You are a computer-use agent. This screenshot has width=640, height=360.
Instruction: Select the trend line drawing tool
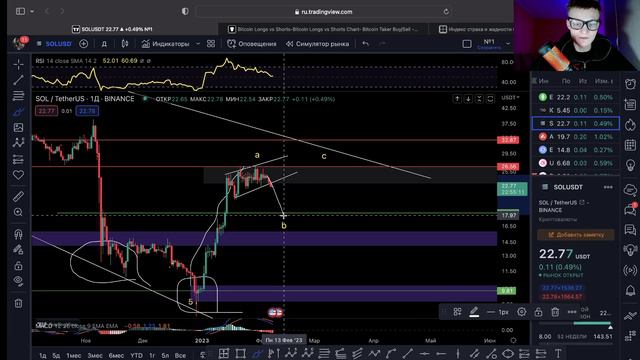click(x=18, y=80)
